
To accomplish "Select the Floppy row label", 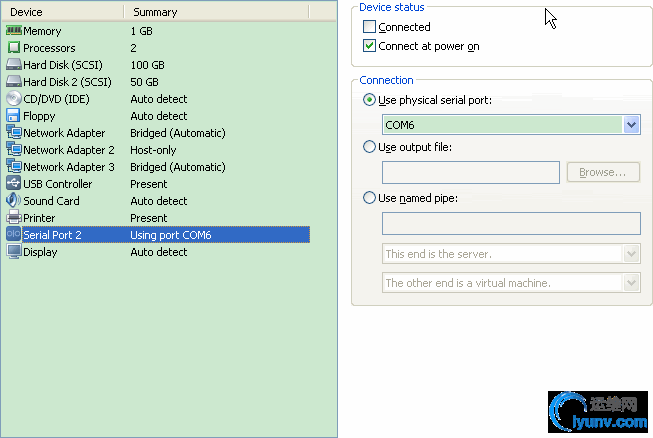I will point(39,116).
